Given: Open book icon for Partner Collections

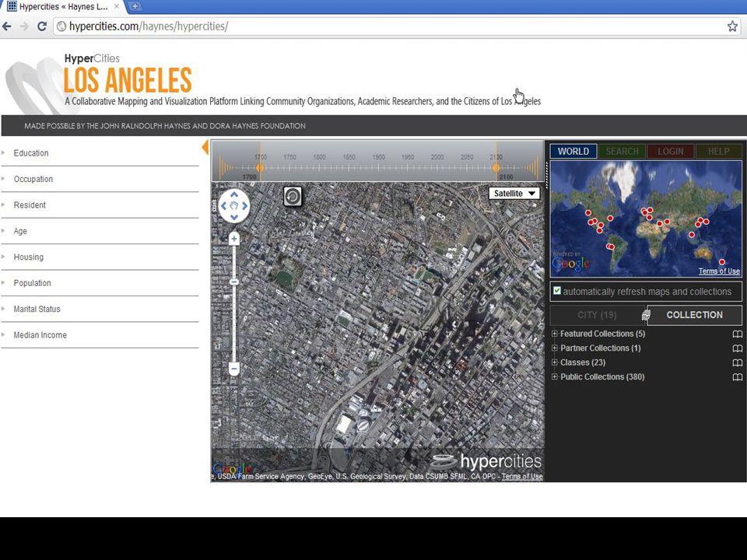Looking at the screenshot, I should (x=737, y=348).
